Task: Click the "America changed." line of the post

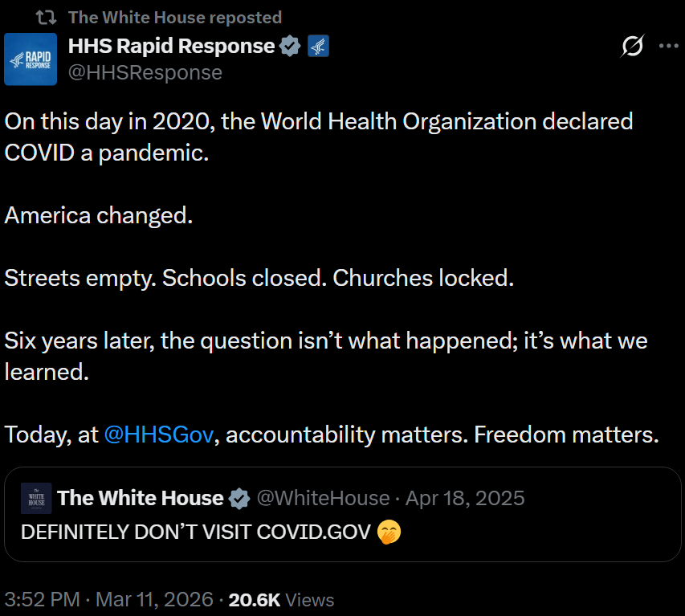Action: click(99, 215)
